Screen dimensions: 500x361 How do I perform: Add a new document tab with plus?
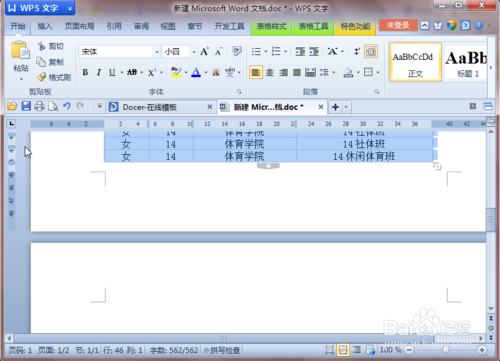click(335, 107)
